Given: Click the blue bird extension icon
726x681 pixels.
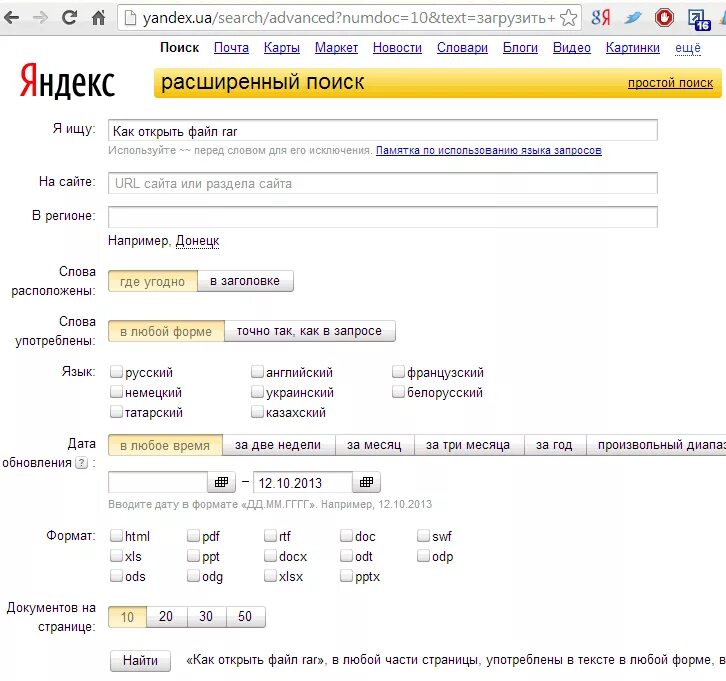Looking at the screenshot, I should [x=632, y=18].
